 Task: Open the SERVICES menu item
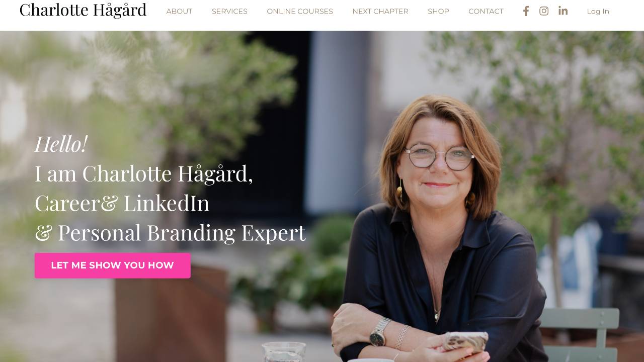click(229, 11)
